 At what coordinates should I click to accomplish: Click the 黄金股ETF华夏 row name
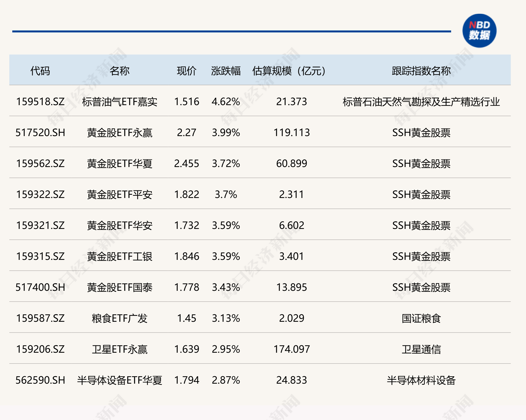pos(120,164)
